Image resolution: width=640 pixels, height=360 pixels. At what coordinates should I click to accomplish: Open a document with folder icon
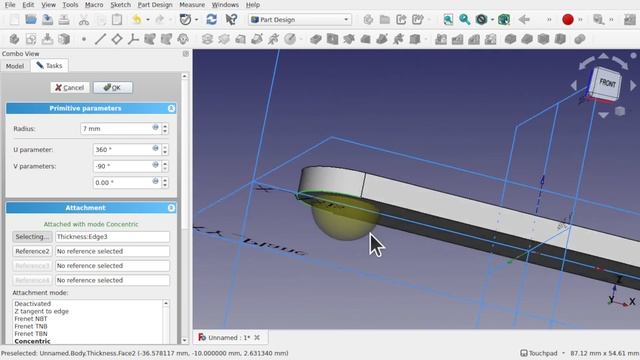pos(31,20)
